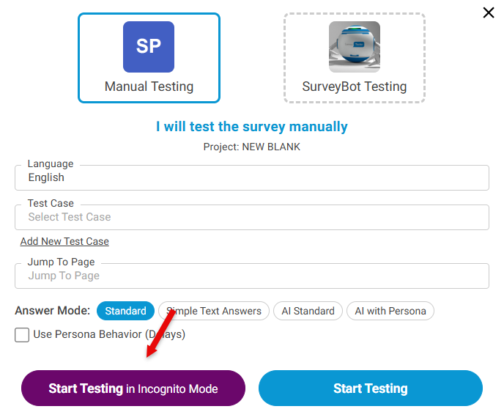
Task: Switch to the SurveyBot Testing label
Action: [355, 86]
